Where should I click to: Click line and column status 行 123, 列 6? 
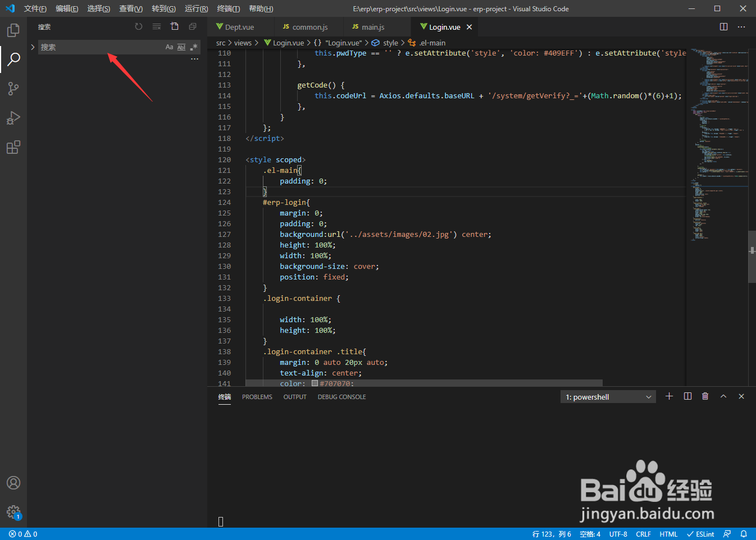point(552,534)
